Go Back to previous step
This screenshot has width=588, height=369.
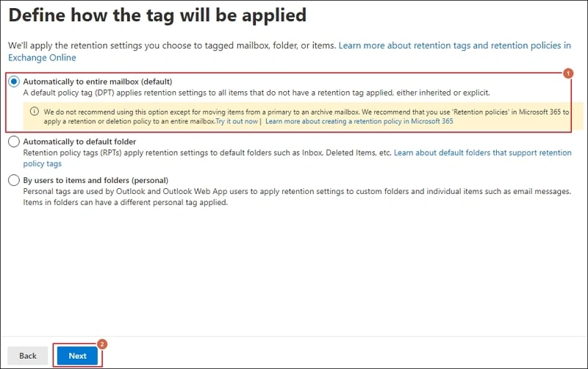(x=28, y=356)
